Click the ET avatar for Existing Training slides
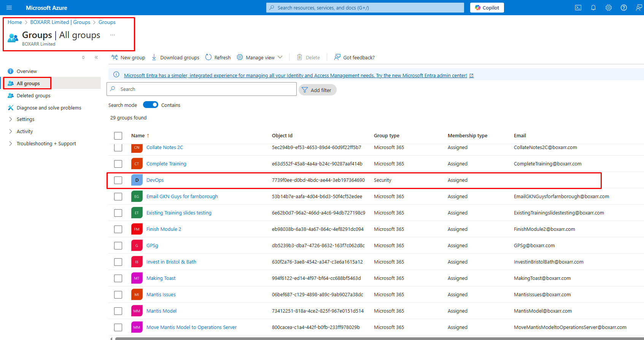Image resolution: width=644 pixels, height=340 pixels. point(137,213)
